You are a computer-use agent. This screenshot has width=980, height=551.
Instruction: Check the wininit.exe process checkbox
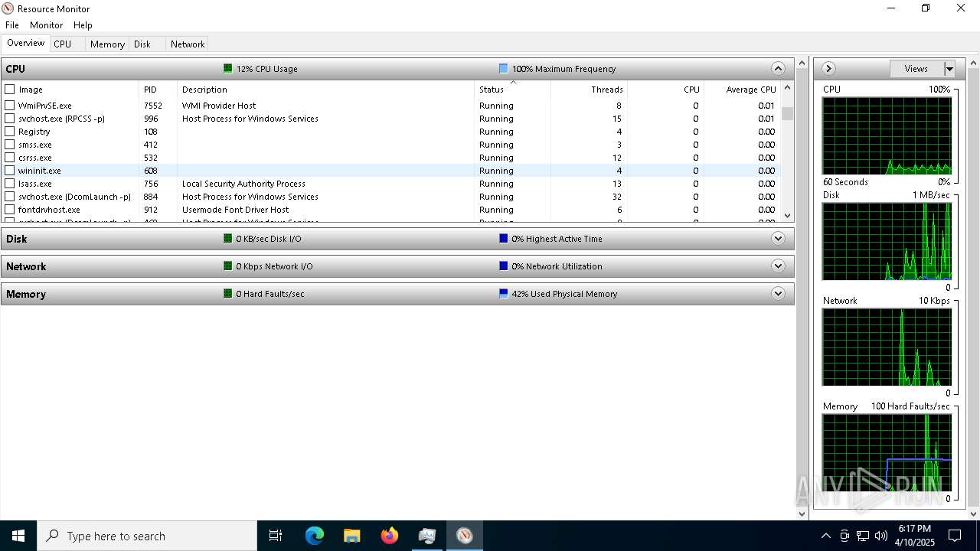[x=10, y=171]
